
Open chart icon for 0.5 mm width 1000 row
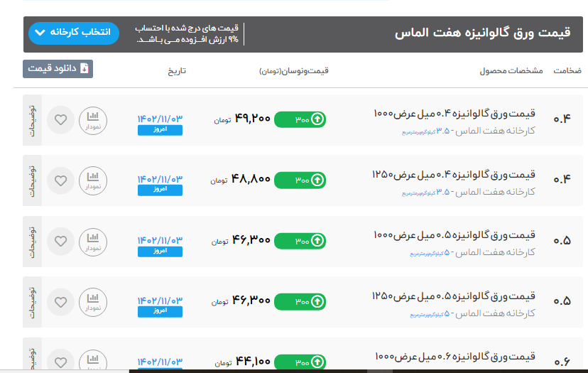pyautogui.click(x=92, y=241)
